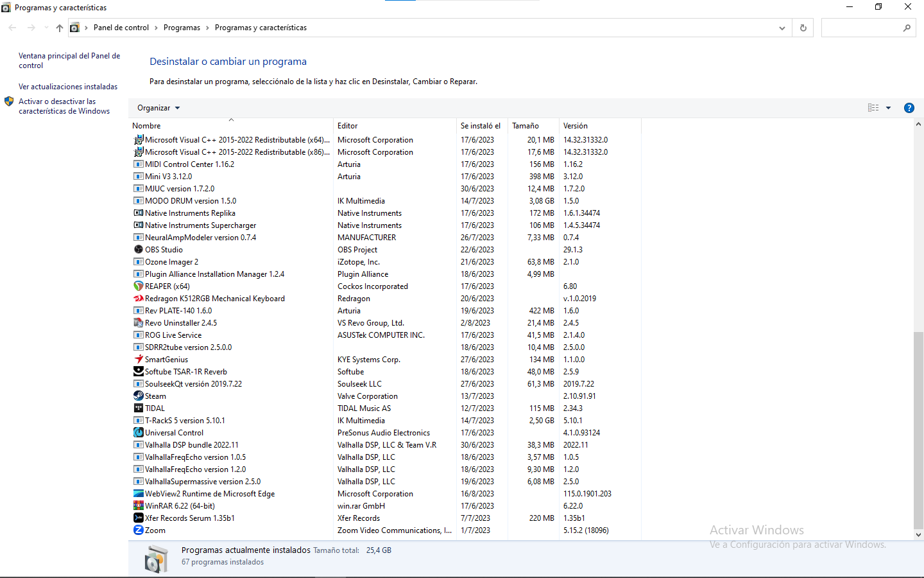
Task: Select Ozone Imager 2 entry
Action: 385,262
